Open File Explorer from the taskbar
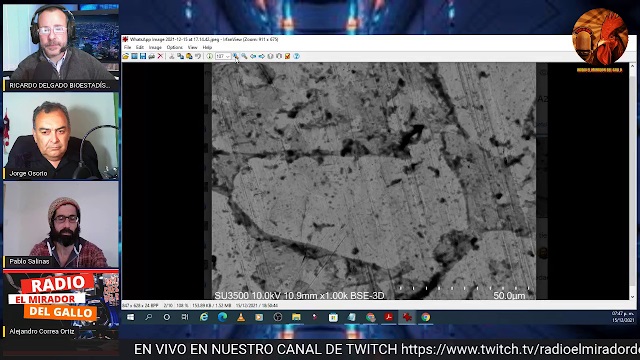640x360 pixels. tap(296, 317)
